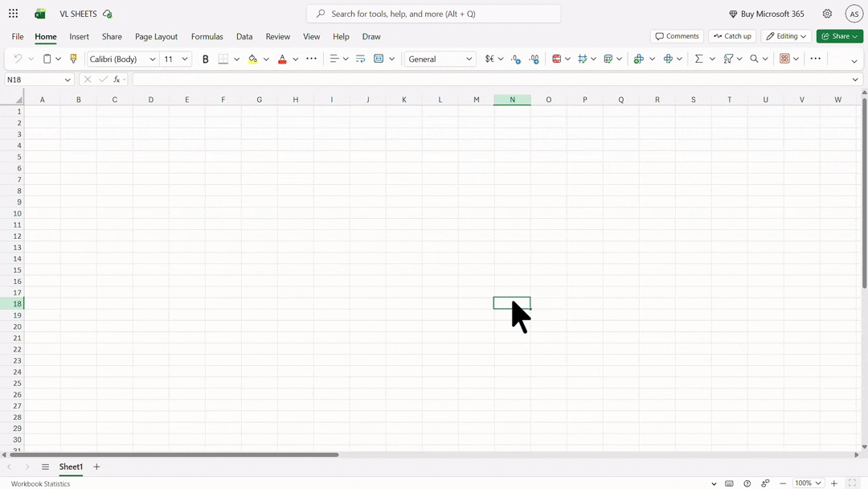This screenshot has height=489, width=868.
Task: Click Buy Microsoft 365
Action: (x=767, y=14)
